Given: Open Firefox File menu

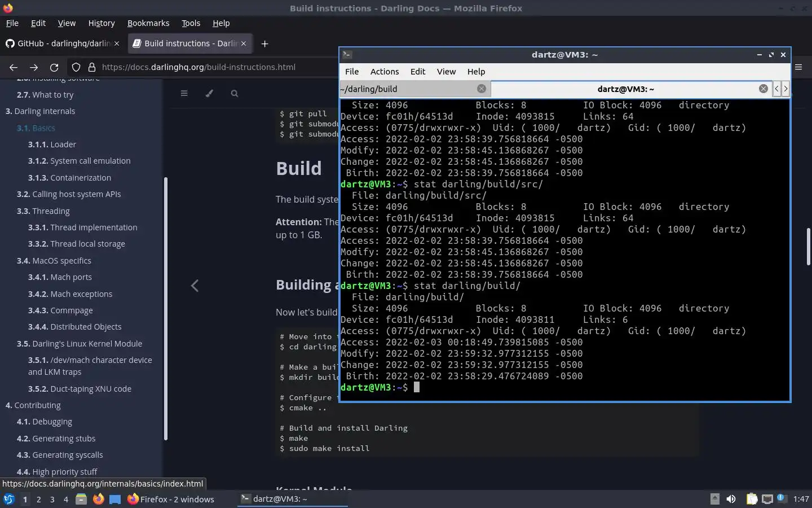Looking at the screenshot, I should pos(12,23).
